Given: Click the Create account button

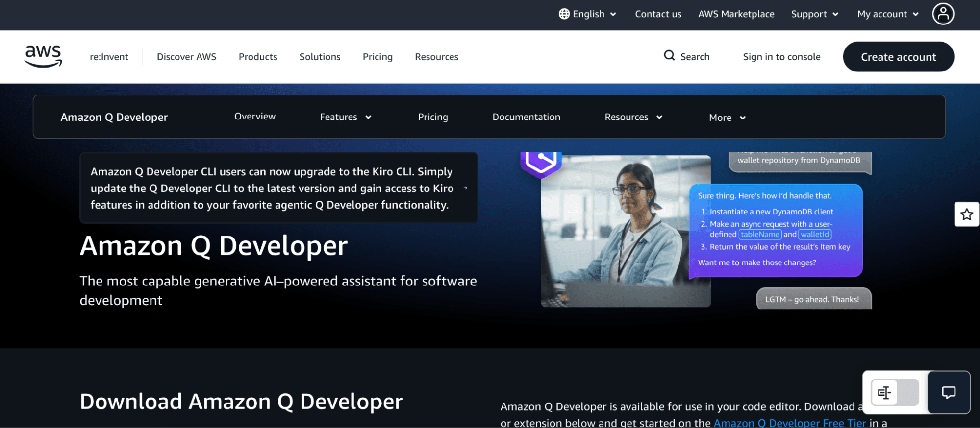Looking at the screenshot, I should point(898,57).
